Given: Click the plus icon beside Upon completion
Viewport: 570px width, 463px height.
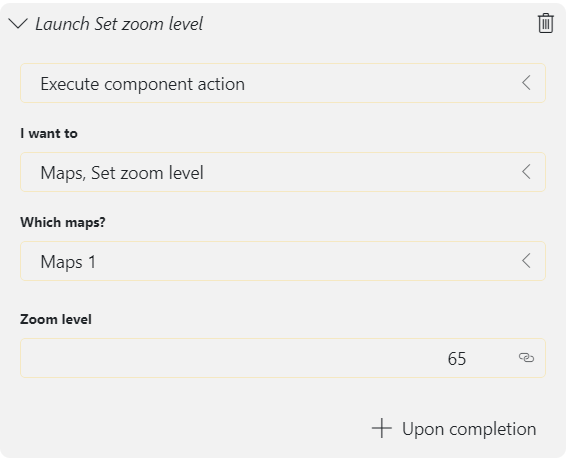Looking at the screenshot, I should [382, 428].
